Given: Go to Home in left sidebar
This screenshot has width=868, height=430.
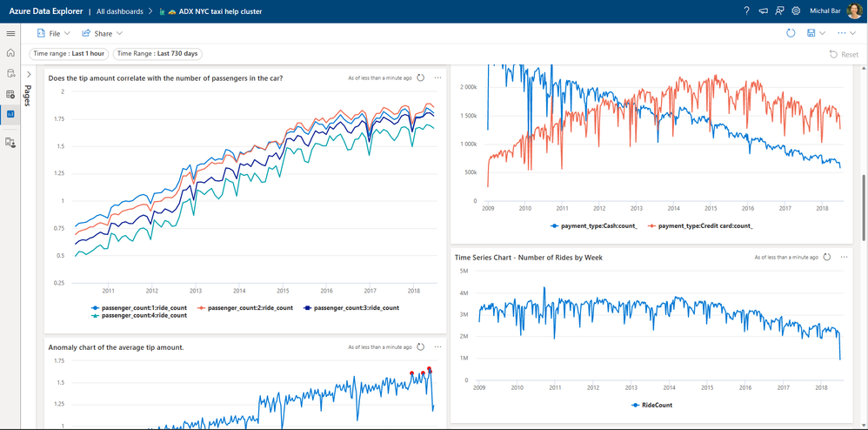Looking at the screenshot, I should [10, 53].
